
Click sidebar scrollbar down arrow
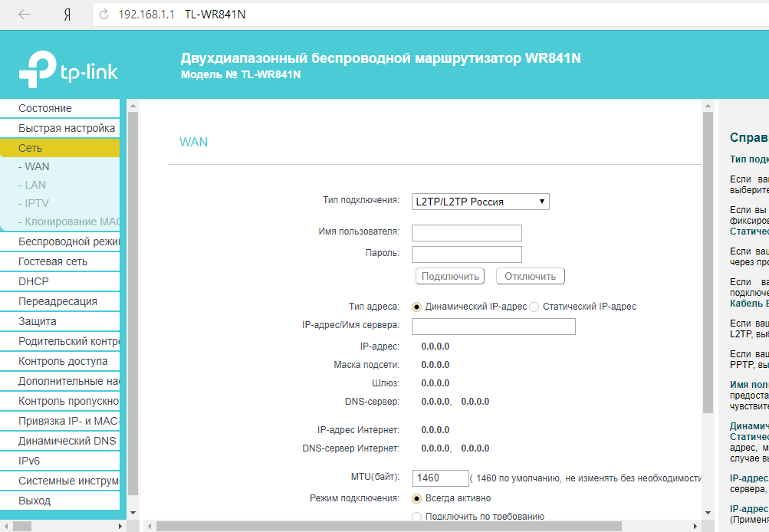(x=133, y=513)
